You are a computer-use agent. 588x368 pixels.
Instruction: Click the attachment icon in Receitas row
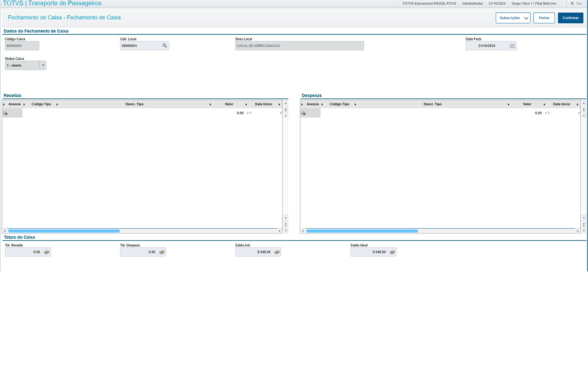coord(5,113)
